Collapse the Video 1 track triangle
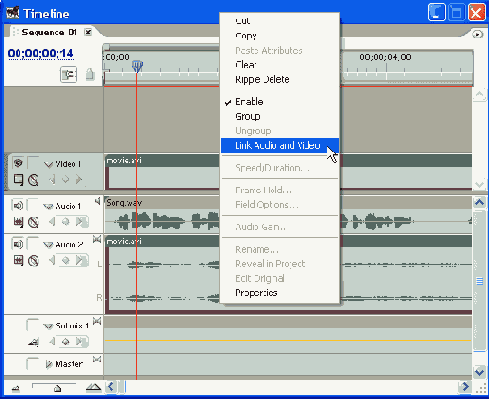489x399 pixels. [49, 164]
